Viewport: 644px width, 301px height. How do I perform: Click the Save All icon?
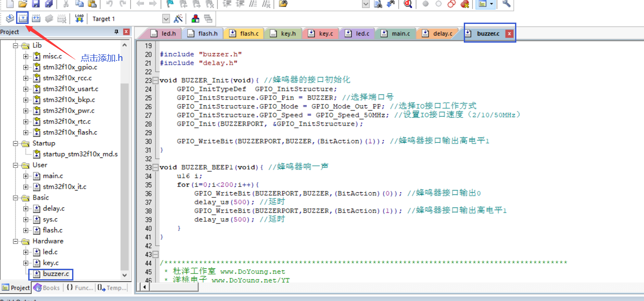click(x=49, y=4)
